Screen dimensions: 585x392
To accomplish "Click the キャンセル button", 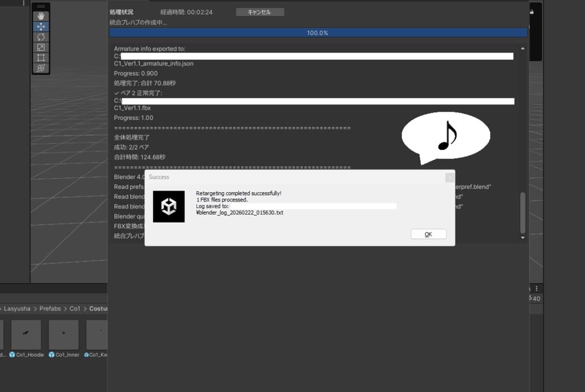I will 260,12.
